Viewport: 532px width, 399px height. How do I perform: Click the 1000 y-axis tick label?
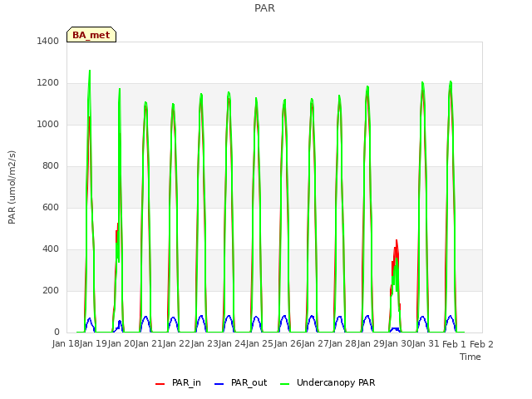pyautogui.click(x=48, y=124)
